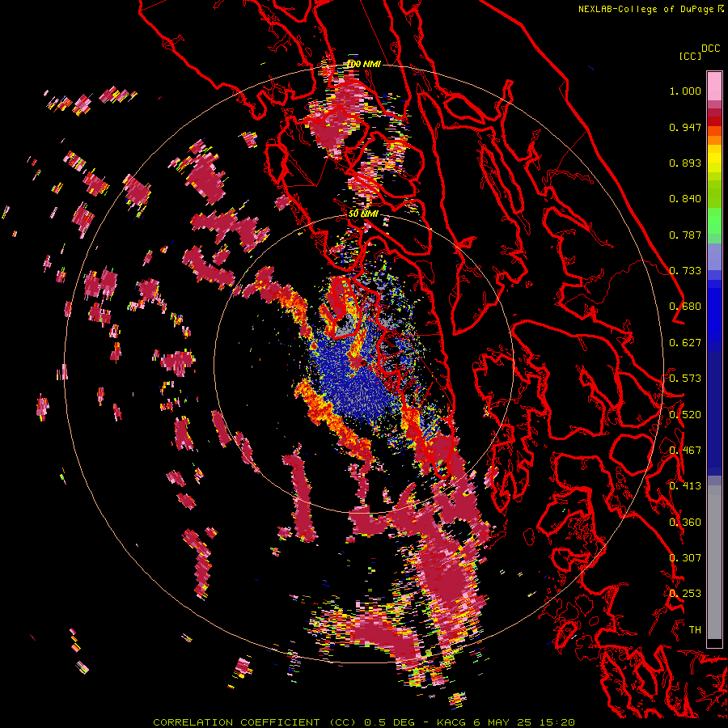Click the DCC product label

(710, 49)
